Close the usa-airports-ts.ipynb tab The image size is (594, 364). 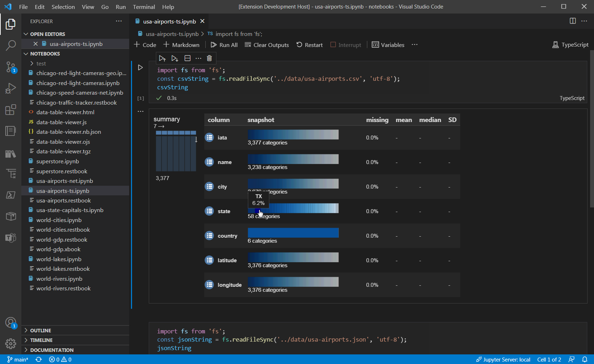(202, 21)
